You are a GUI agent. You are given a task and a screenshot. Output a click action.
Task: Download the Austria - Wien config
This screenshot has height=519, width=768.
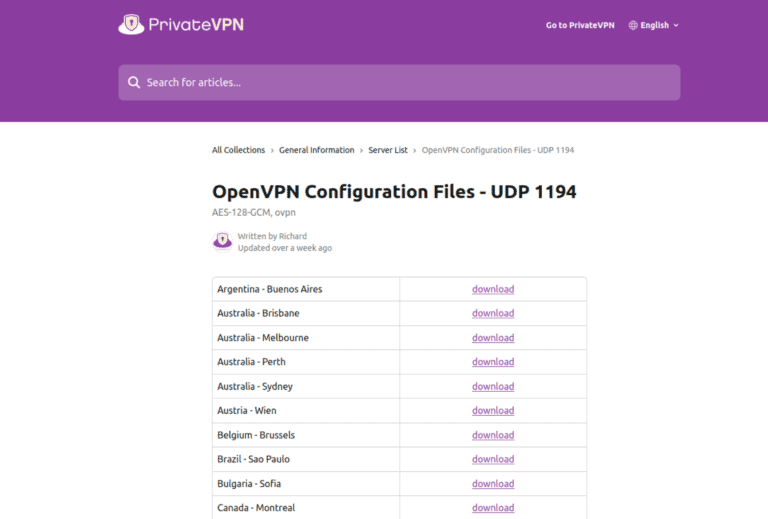pos(493,410)
